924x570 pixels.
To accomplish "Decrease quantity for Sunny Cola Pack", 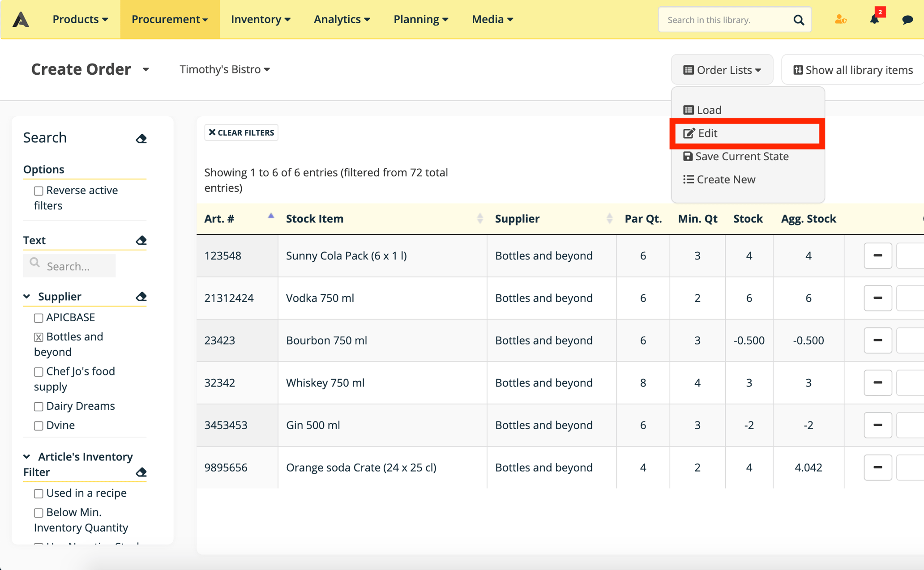I will (877, 256).
